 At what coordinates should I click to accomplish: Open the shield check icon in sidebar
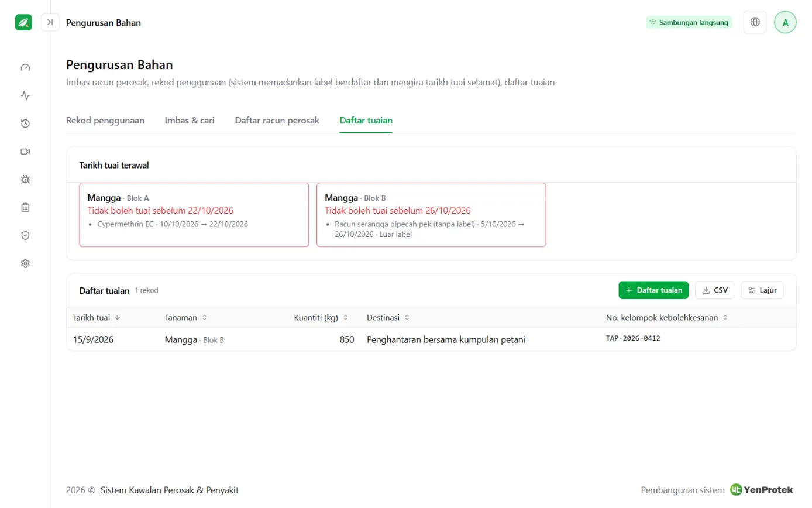(25, 235)
